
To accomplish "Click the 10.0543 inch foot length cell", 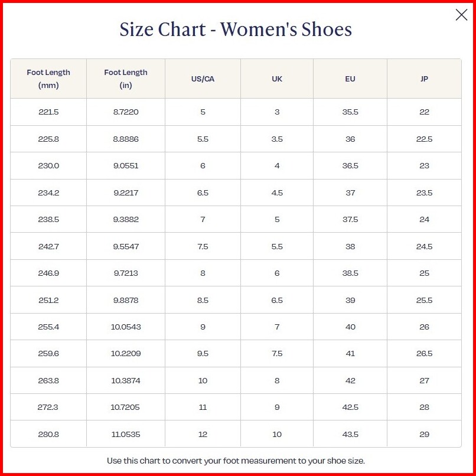I will [126, 327].
